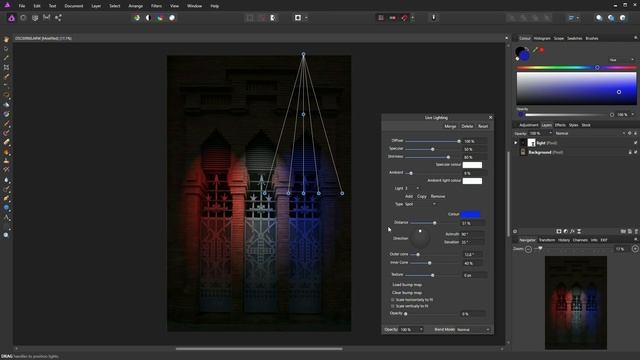The height and width of the screenshot is (360, 640).
Task: Open the Layers panel blend mode Normal dropdown
Action: (x=590, y=133)
